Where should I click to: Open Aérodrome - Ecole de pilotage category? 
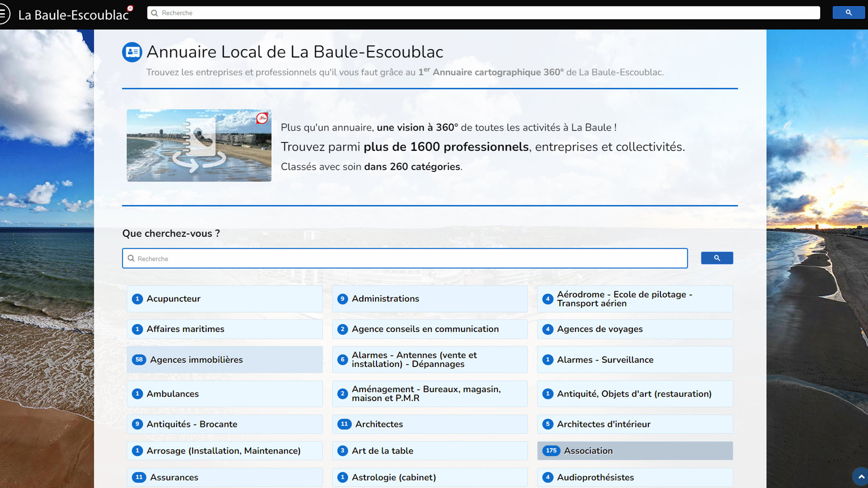tap(635, 299)
